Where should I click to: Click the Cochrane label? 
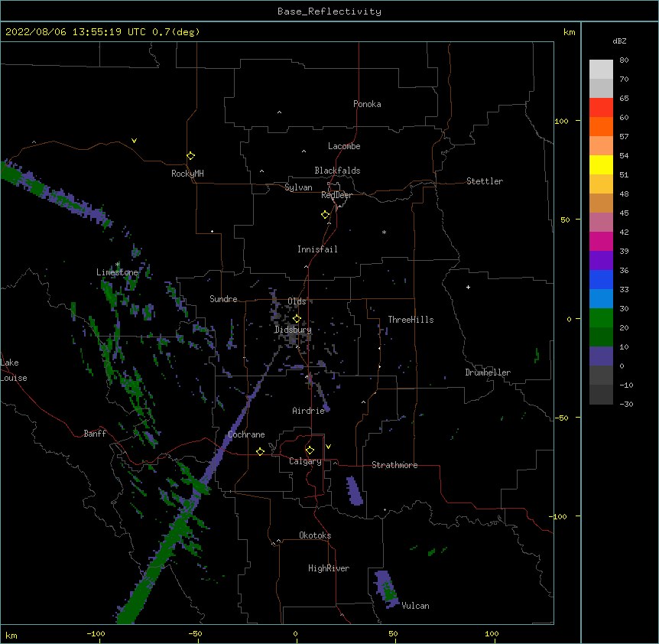point(246,434)
